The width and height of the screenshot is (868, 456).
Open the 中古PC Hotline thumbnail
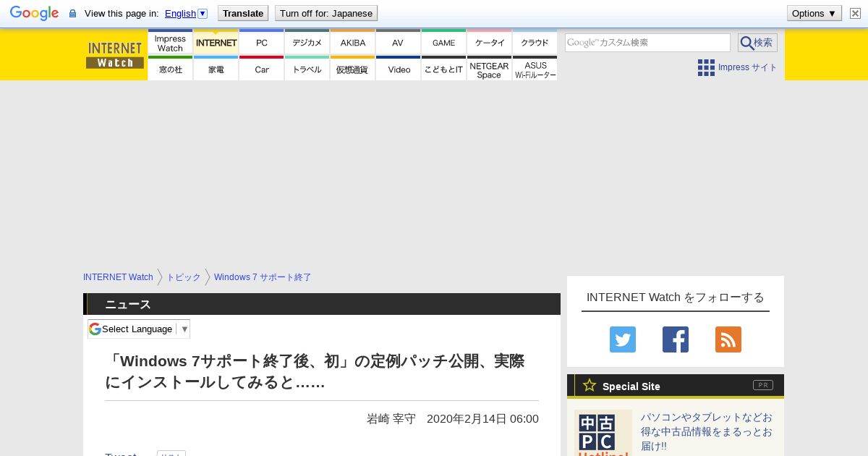pyautogui.click(x=603, y=433)
